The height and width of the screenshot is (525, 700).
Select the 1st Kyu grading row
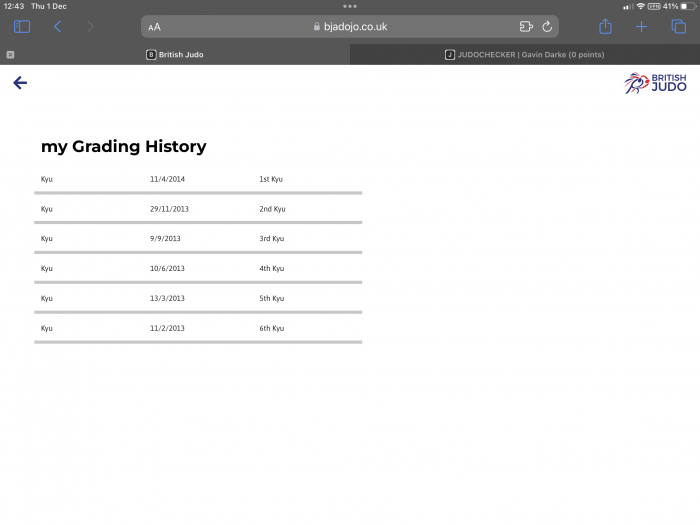(x=198, y=179)
